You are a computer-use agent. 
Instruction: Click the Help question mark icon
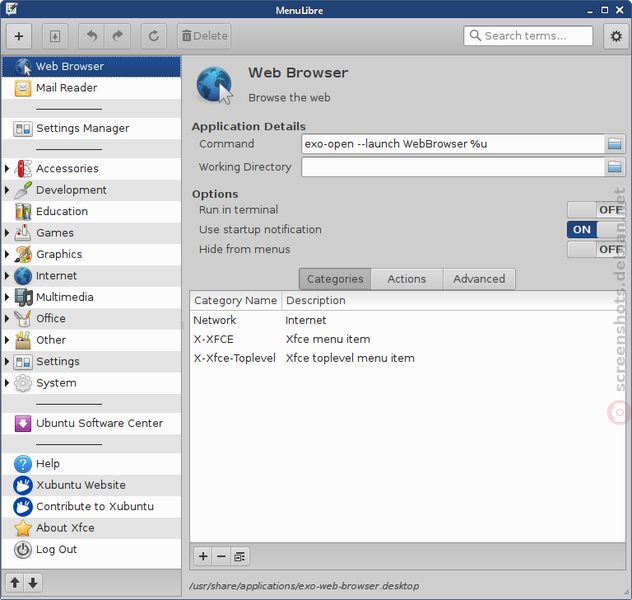(x=23, y=464)
